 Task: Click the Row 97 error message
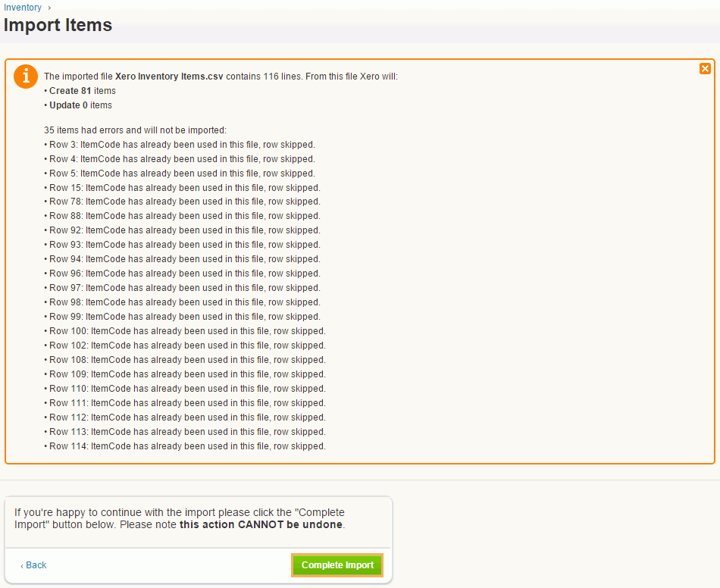click(183, 288)
